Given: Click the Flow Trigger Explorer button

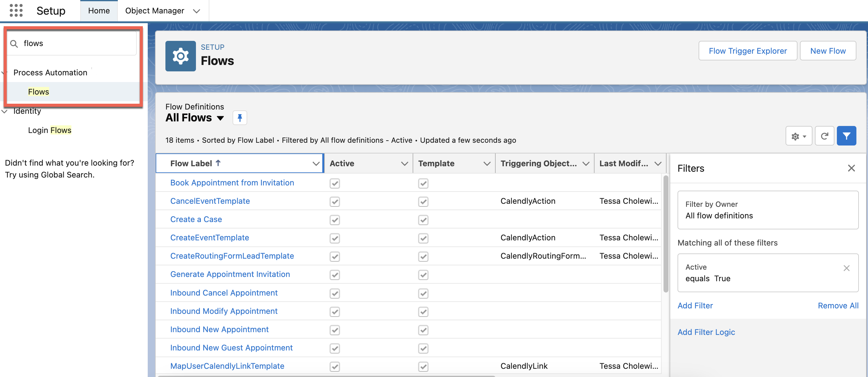Looking at the screenshot, I should point(747,51).
